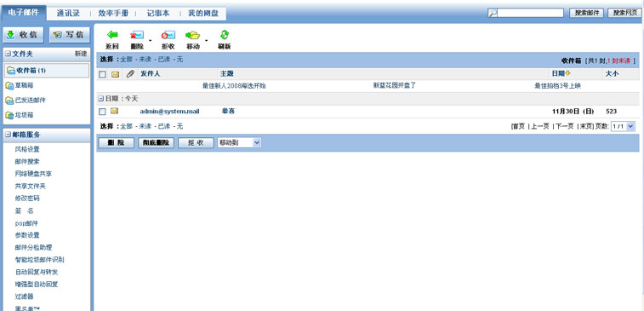The height and width of the screenshot is (311, 644).
Task: Open the 移动到 dropdown list
Action: click(x=239, y=143)
